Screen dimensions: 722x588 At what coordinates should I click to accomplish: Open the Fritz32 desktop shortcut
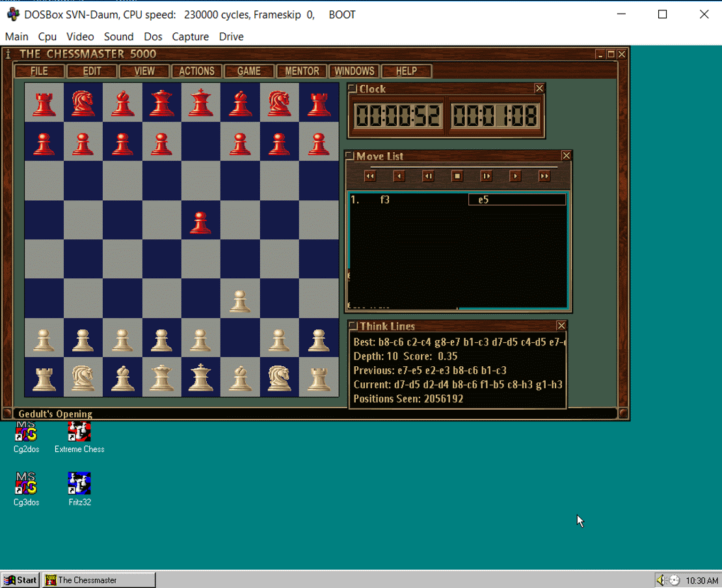point(79,489)
